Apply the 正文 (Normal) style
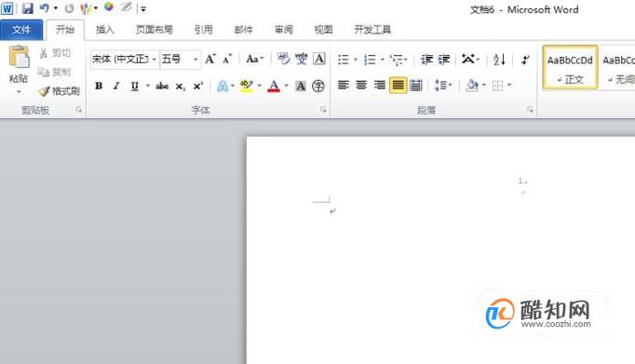Screen dimensions: 635x364 (x=570, y=67)
